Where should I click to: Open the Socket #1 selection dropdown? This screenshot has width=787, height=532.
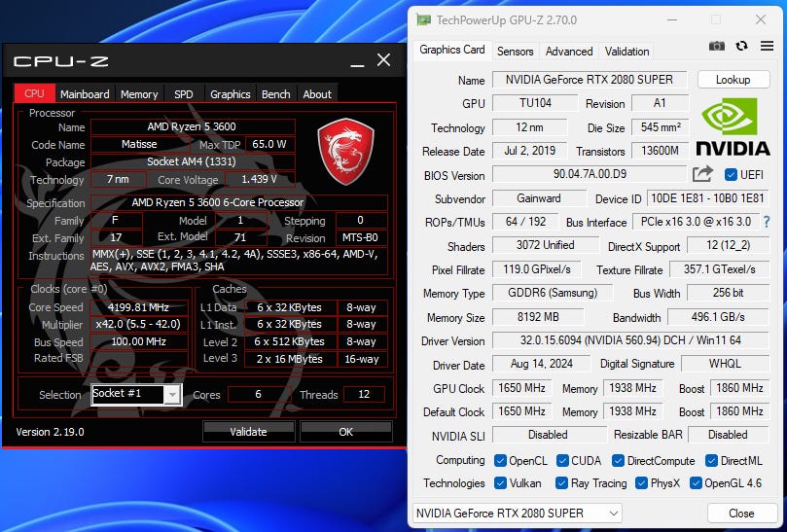[x=172, y=395]
